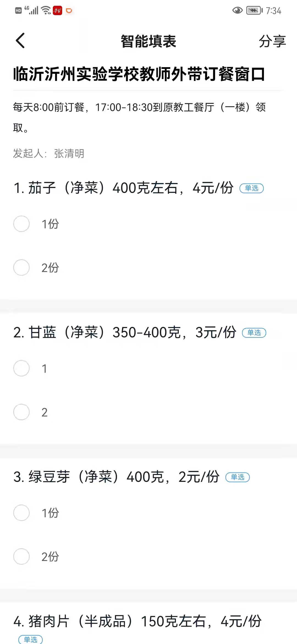Tap the eye comfort status icon
This screenshot has width=297, height=644.
(x=237, y=10)
